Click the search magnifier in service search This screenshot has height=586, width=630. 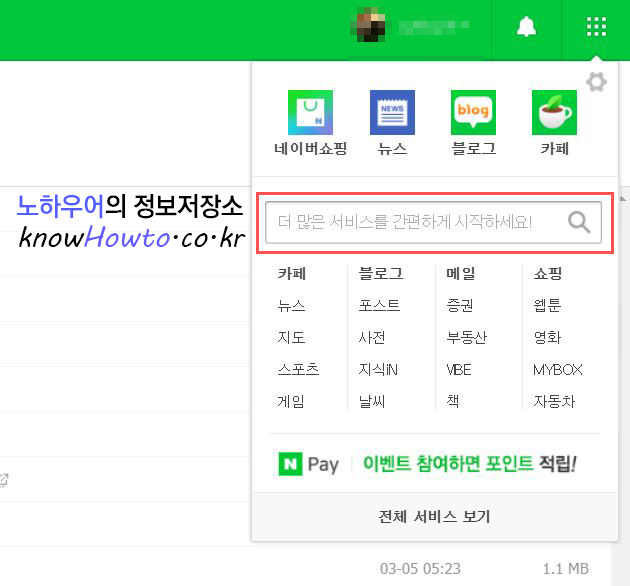579,222
